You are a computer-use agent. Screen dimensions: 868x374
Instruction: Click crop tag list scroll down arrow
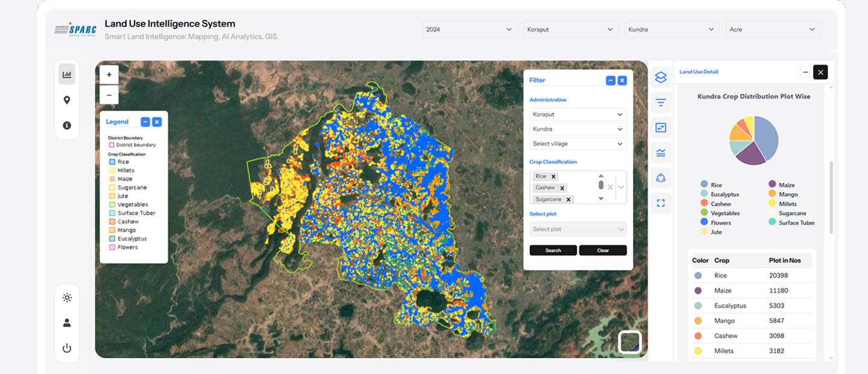click(x=601, y=198)
